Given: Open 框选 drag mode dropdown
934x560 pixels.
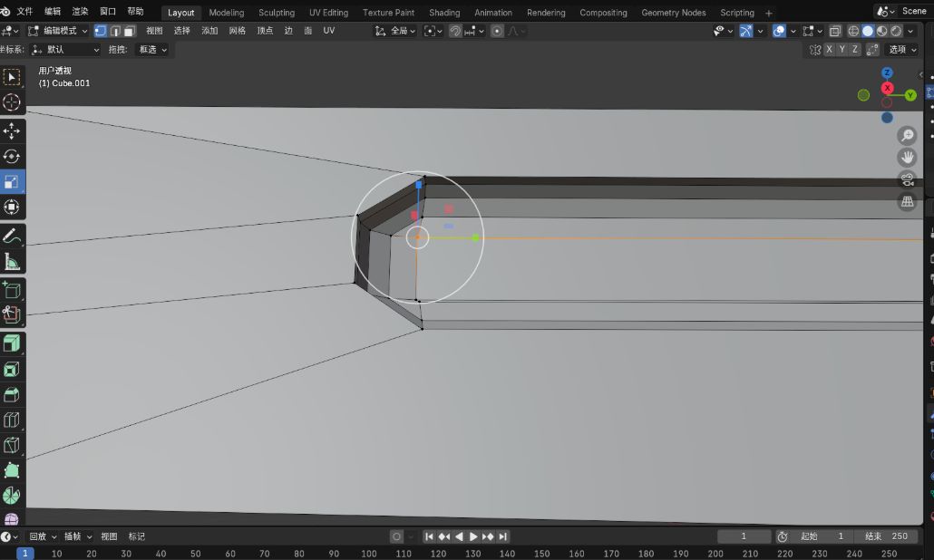Looking at the screenshot, I should pos(152,50).
